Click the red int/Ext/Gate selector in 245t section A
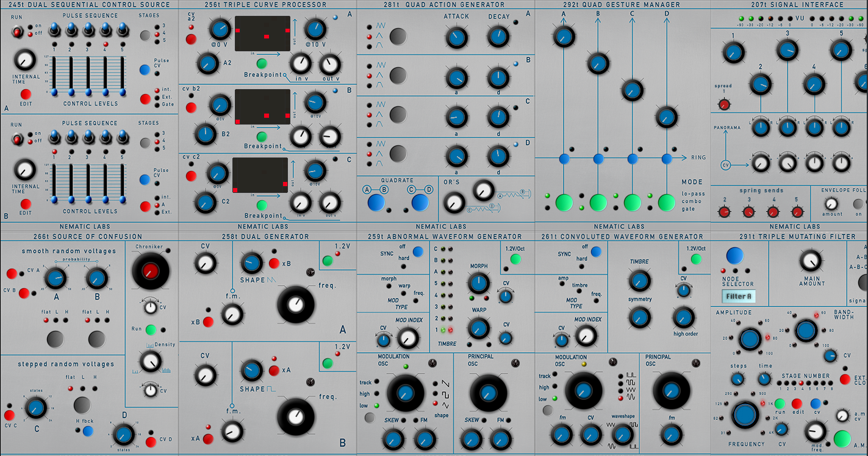The height and width of the screenshot is (456, 868). [145, 98]
